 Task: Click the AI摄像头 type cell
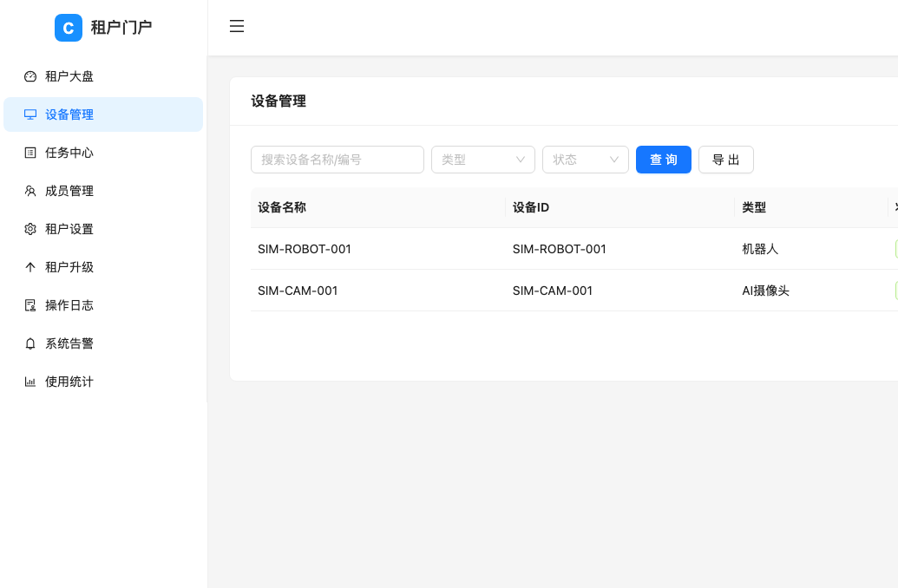coord(766,291)
